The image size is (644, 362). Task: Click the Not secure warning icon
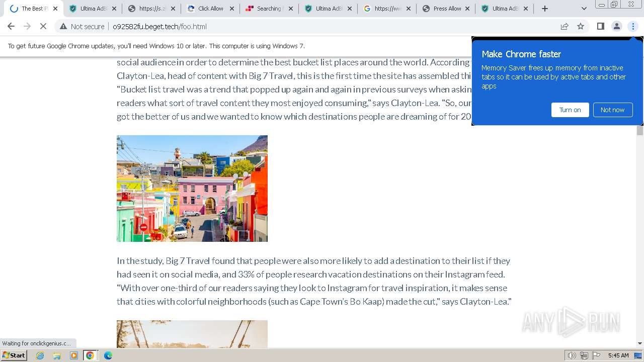[x=63, y=26]
